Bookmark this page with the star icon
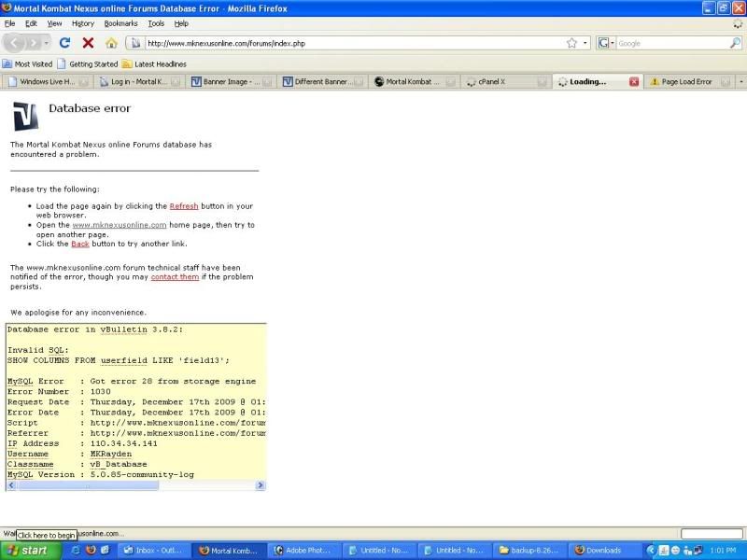 pos(571,43)
